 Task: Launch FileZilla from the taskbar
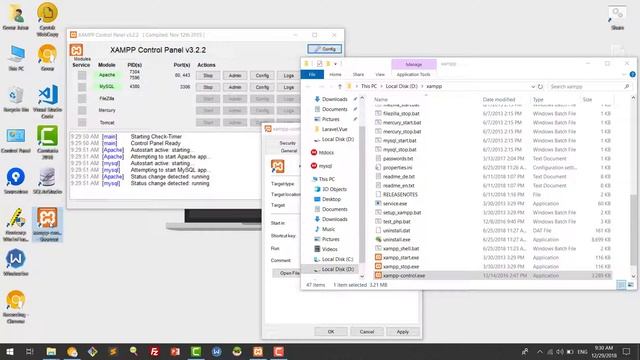[x=154, y=351]
